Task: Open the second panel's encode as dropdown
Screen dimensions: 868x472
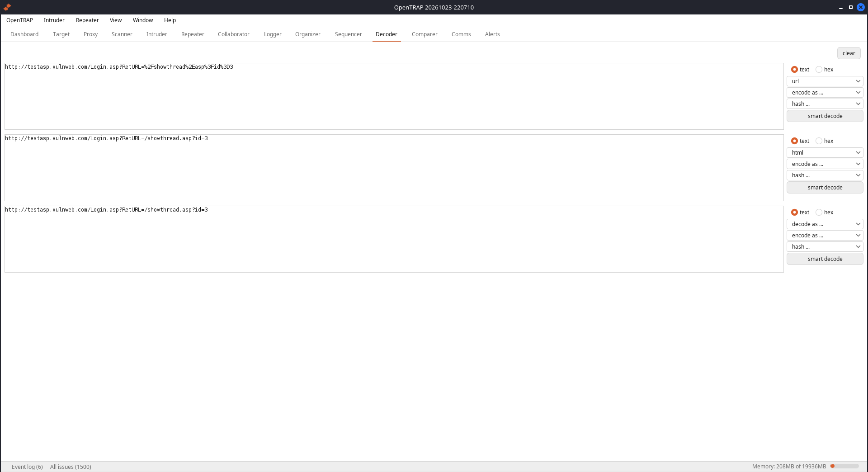Action: 825,164
